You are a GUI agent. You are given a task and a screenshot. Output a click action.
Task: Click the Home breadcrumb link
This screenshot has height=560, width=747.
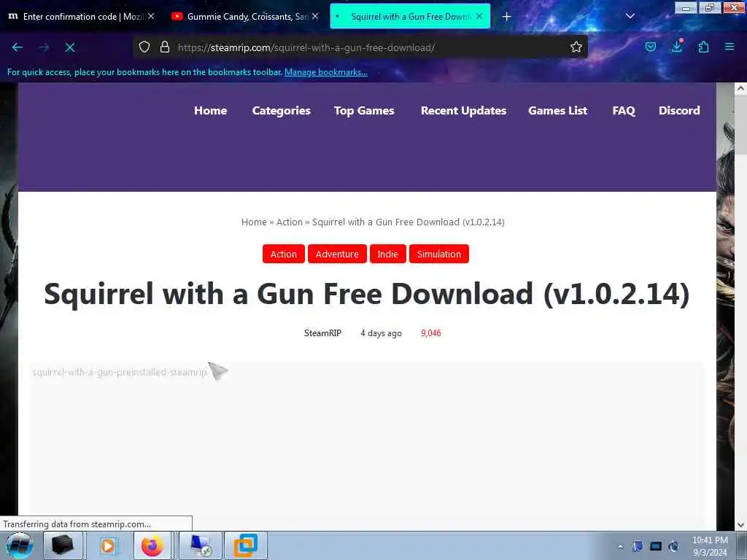254,222
